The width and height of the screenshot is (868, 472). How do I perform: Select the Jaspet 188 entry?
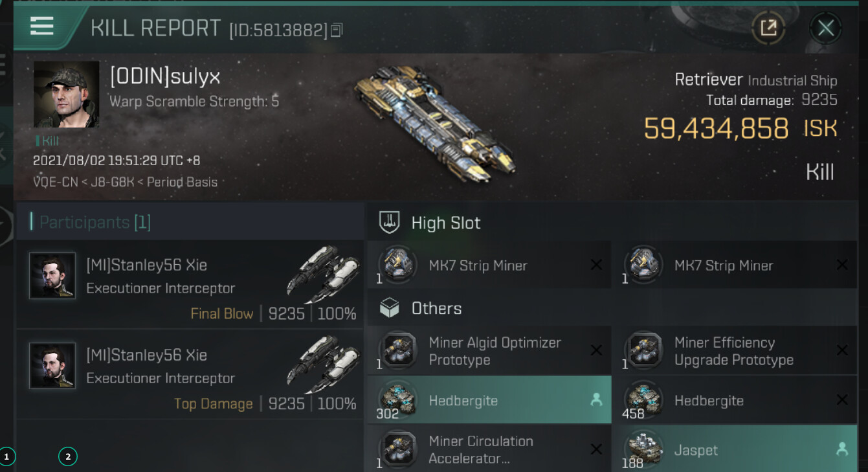click(735, 449)
